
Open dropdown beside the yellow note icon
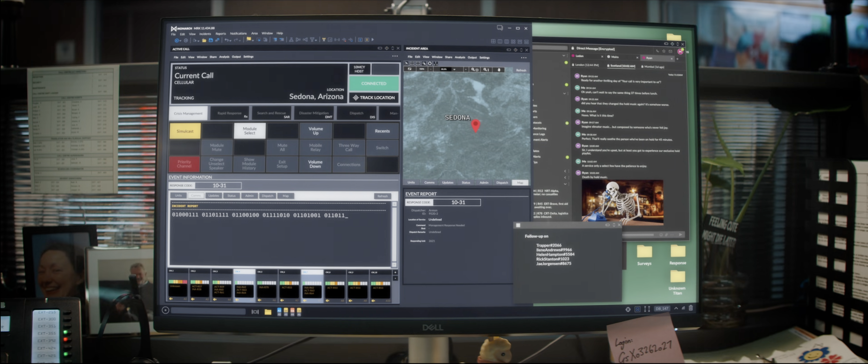click(253, 40)
